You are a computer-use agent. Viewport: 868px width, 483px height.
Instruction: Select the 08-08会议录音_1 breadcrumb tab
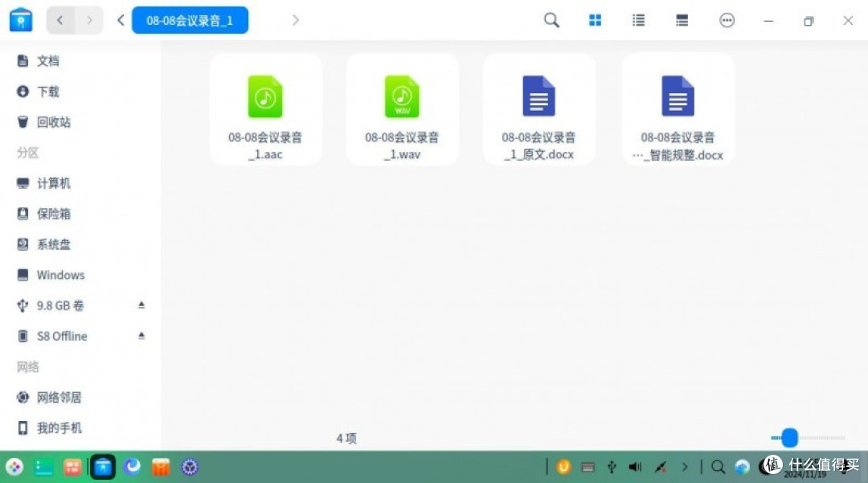click(x=190, y=20)
